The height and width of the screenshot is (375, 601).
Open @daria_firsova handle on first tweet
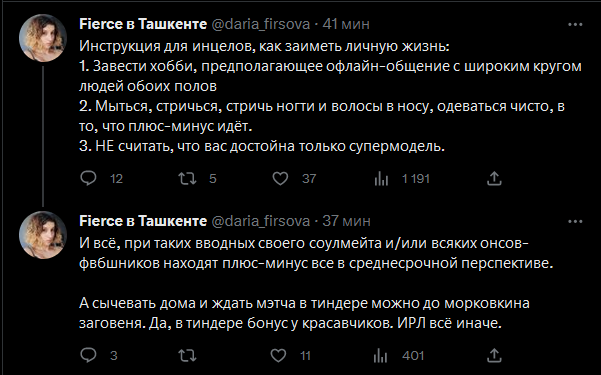tap(261, 25)
